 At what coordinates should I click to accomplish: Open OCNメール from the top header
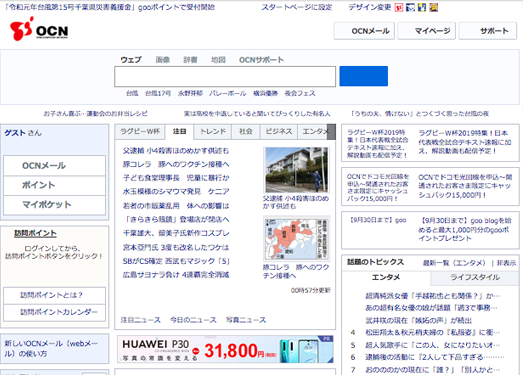tap(364, 31)
